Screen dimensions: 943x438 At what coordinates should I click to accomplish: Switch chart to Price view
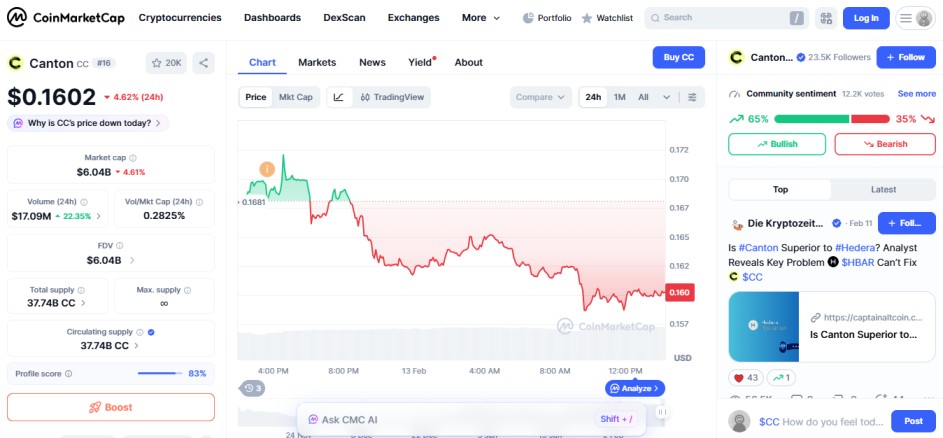pyautogui.click(x=256, y=97)
